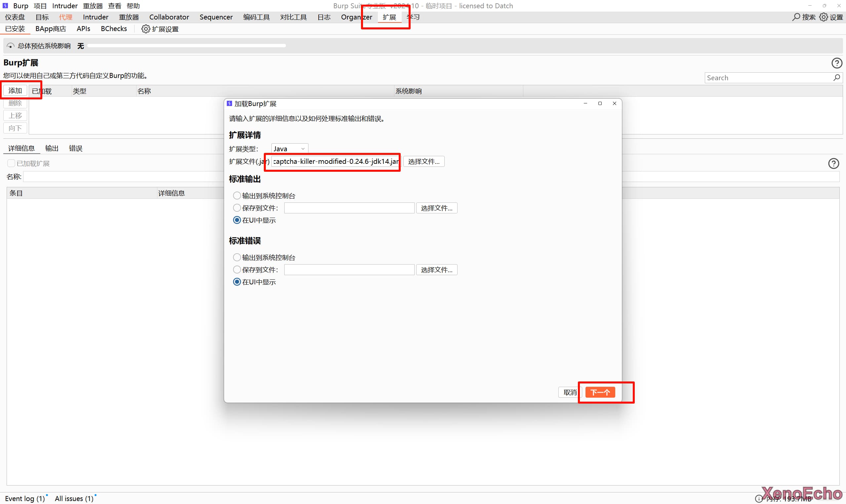Viewport: 846px width, 504px height.
Task: Click magnifier icon inside Search field
Action: [836, 78]
